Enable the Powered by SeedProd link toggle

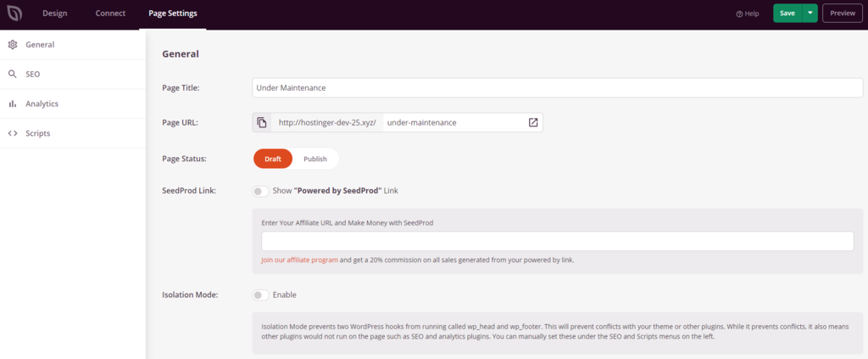261,191
